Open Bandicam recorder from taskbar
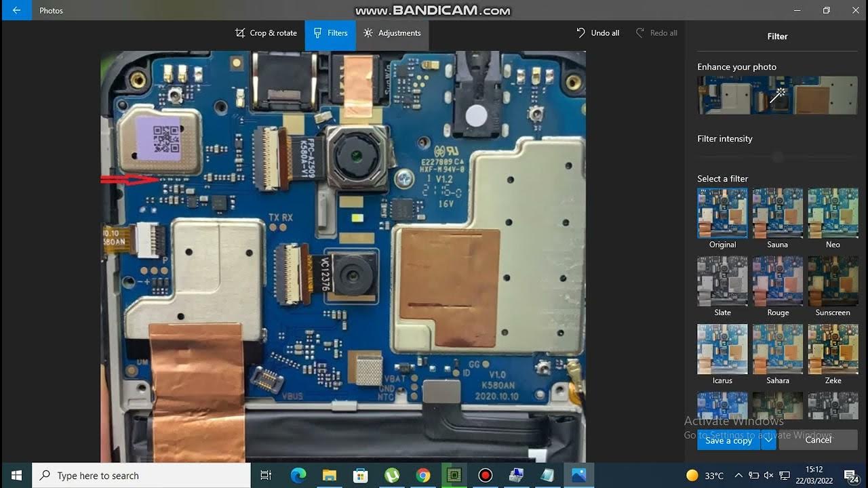868x488 pixels. tap(485, 476)
